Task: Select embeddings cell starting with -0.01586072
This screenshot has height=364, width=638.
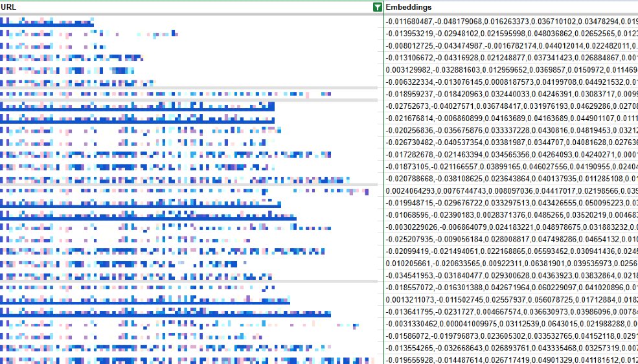Action: (x=511, y=337)
